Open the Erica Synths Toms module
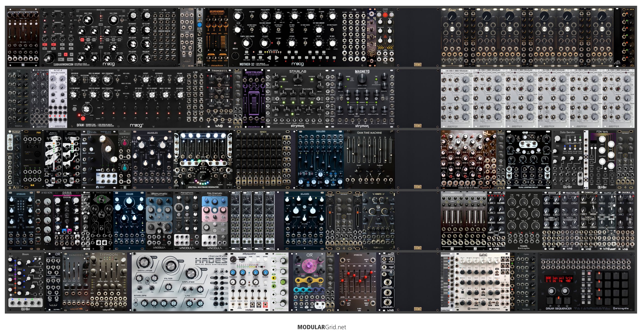This screenshot has height=332, width=644. 524,221
